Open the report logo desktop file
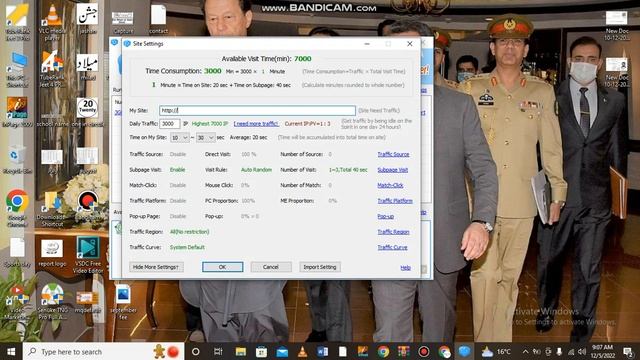The image size is (640, 360). pyautogui.click(x=52, y=253)
